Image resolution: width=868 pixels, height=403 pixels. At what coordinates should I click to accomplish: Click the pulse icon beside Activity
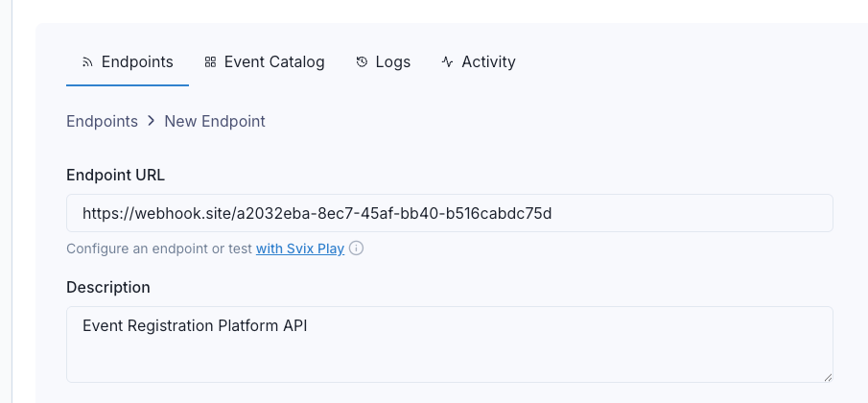click(447, 62)
